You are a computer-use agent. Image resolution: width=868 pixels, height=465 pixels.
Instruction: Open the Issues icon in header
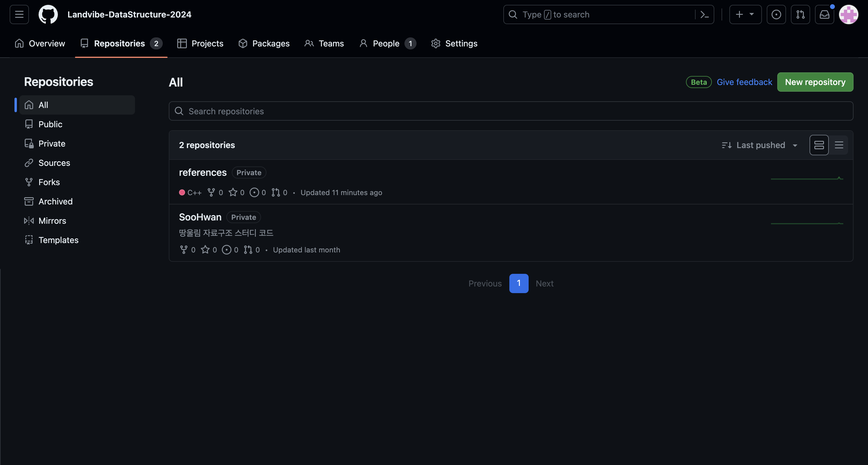[x=776, y=14]
